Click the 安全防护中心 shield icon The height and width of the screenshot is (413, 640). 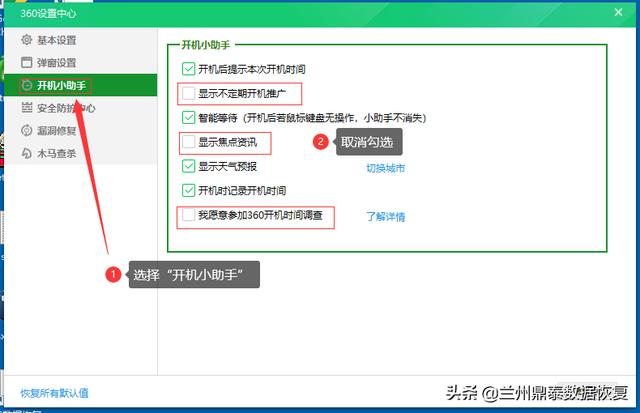click(26, 108)
